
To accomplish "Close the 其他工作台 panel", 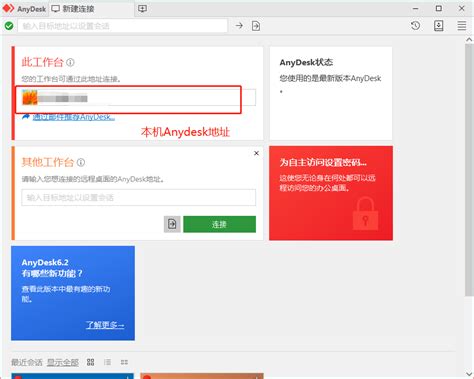I will tap(256, 153).
